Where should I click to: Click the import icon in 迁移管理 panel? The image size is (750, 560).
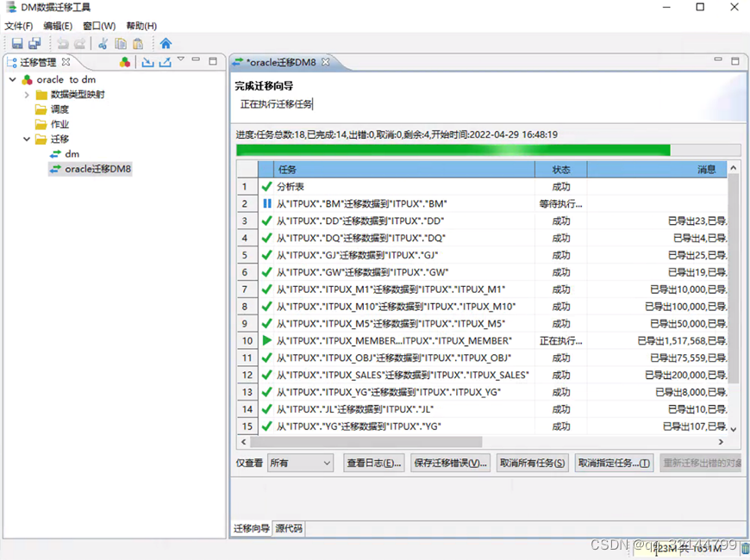(x=147, y=62)
